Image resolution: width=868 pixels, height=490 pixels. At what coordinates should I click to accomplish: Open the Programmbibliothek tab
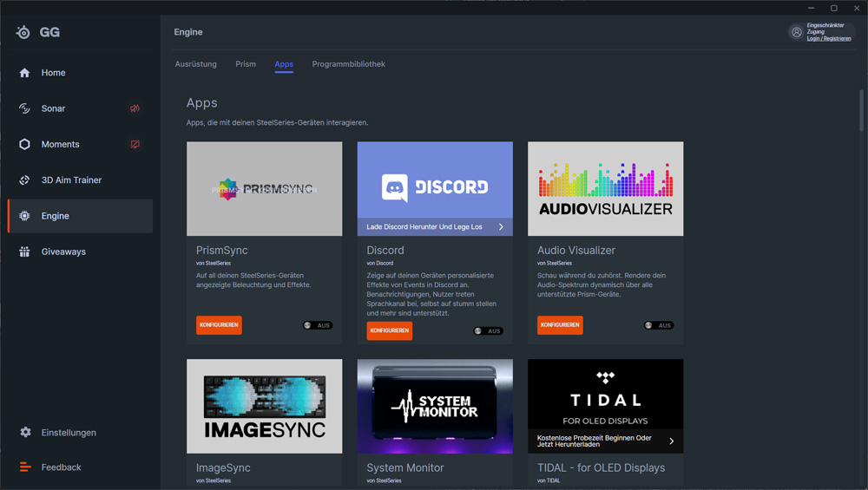(x=349, y=64)
